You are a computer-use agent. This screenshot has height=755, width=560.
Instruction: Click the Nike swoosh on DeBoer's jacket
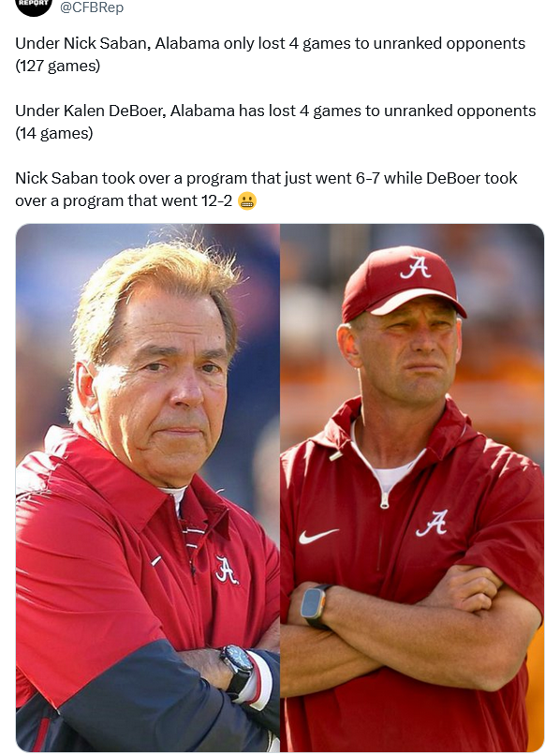click(317, 536)
